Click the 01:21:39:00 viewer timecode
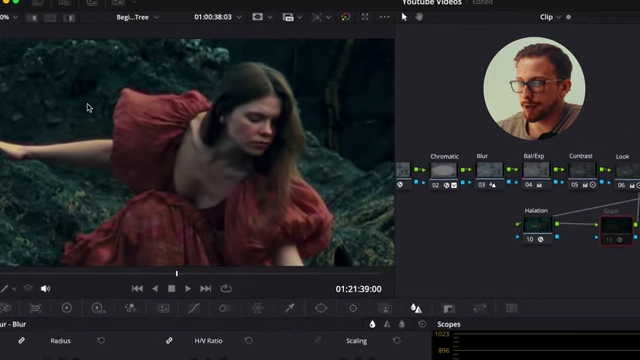Image resolution: width=640 pixels, height=360 pixels. (358, 289)
